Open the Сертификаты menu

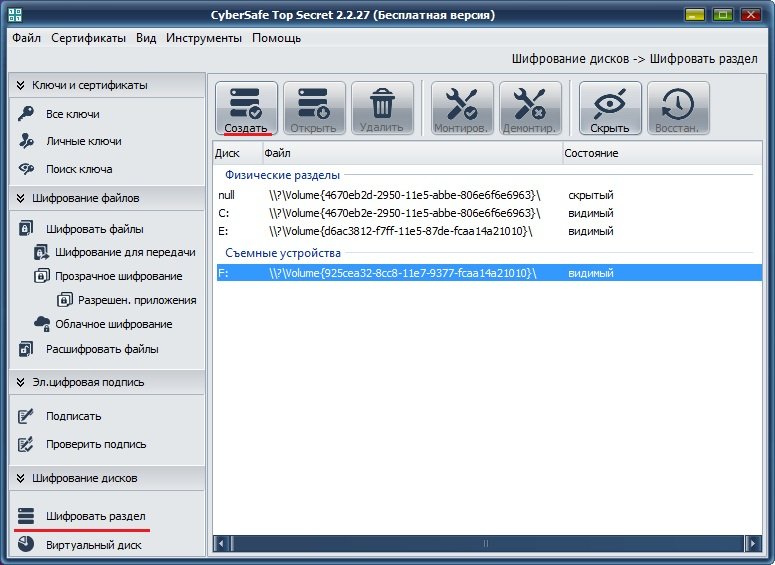pos(88,38)
